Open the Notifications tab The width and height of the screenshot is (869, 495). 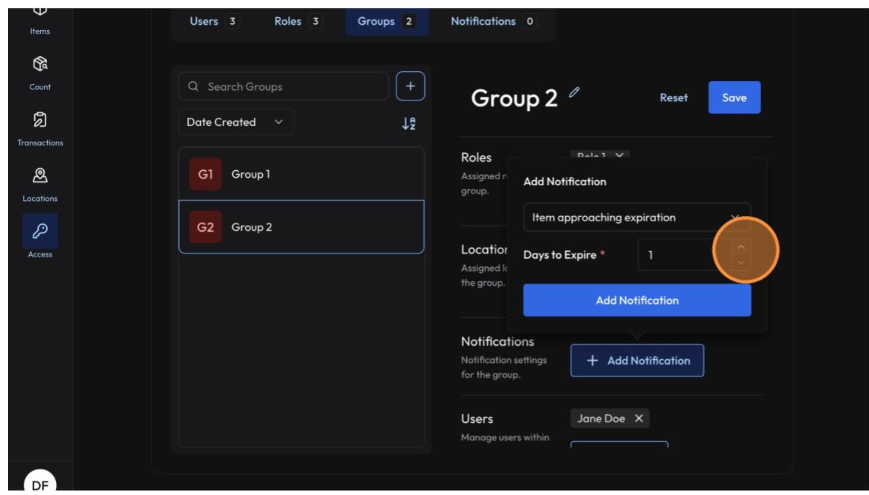click(x=493, y=21)
